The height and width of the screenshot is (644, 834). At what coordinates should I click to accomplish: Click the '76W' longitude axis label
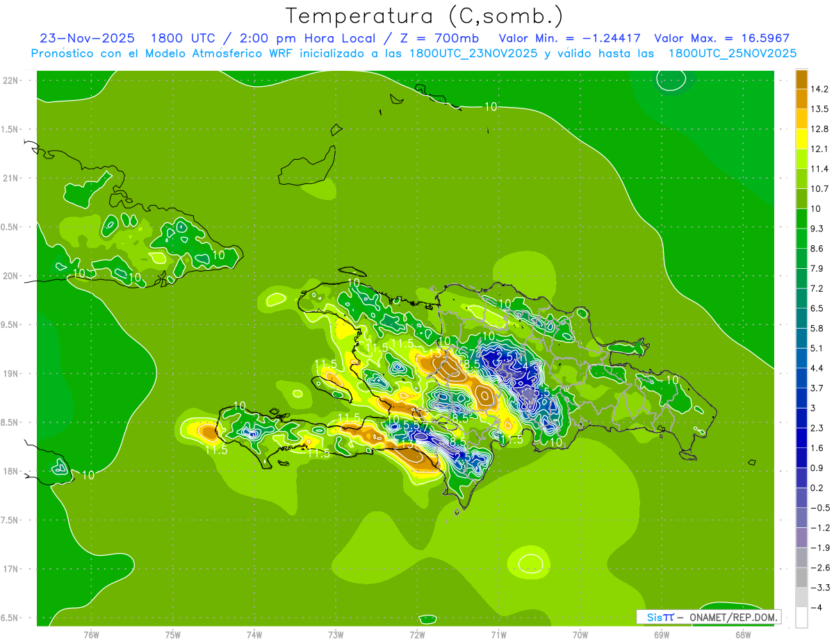tap(91, 634)
